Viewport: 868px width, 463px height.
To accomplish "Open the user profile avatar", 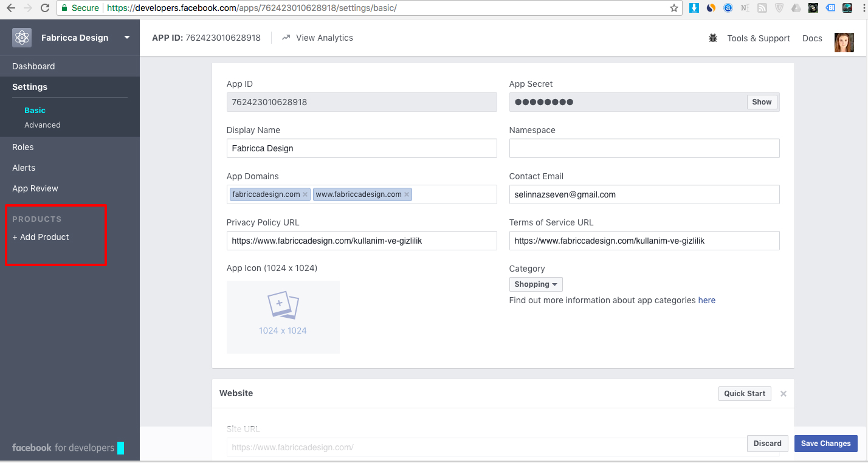I will tap(844, 43).
